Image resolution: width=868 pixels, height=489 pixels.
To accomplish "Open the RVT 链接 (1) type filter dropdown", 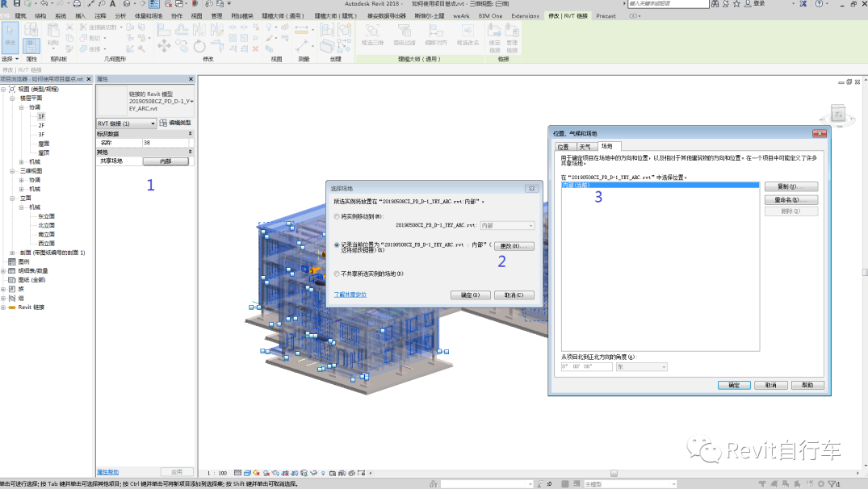I will pos(152,123).
